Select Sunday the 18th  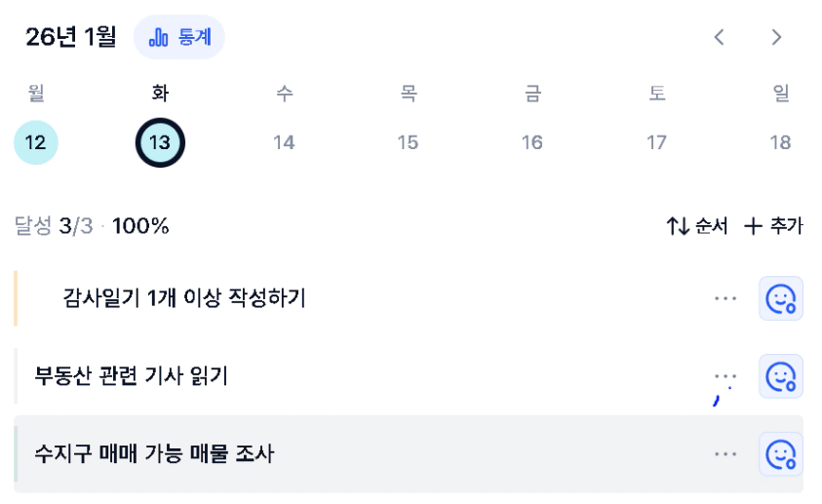click(x=780, y=142)
